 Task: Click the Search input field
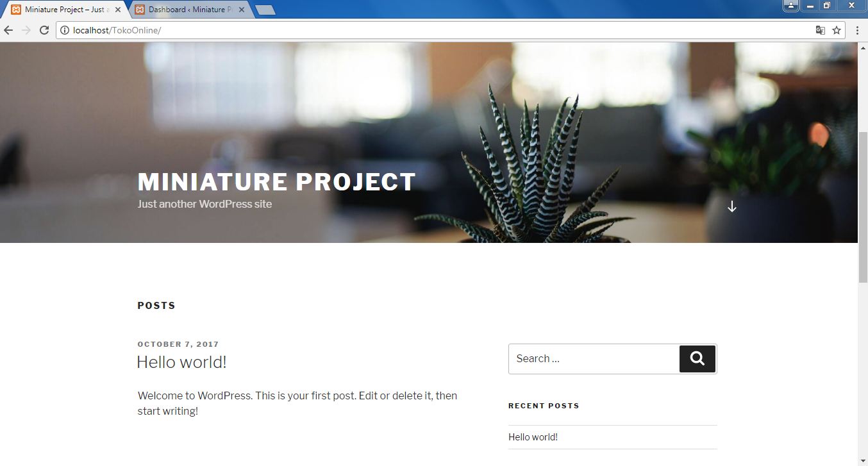[x=594, y=359]
